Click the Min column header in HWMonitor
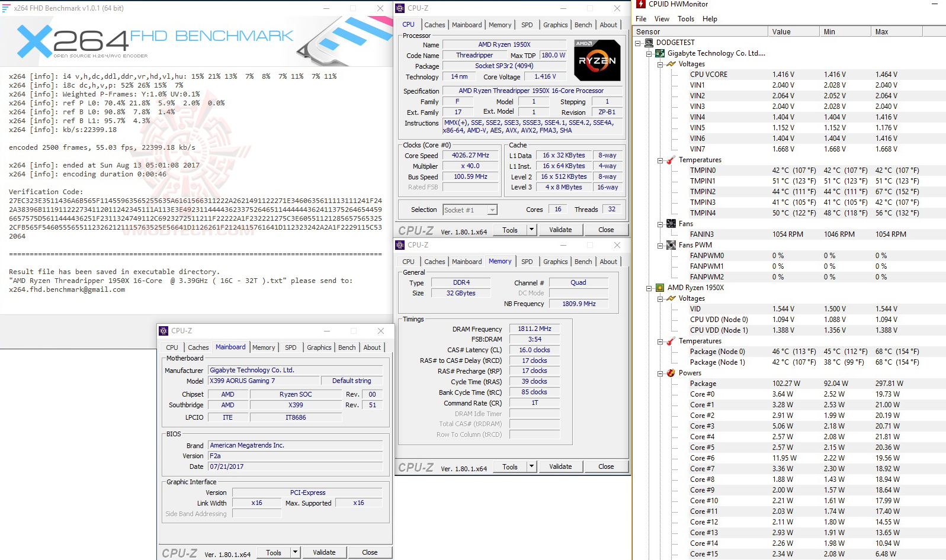 pyautogui.click(x=845, y=32)
